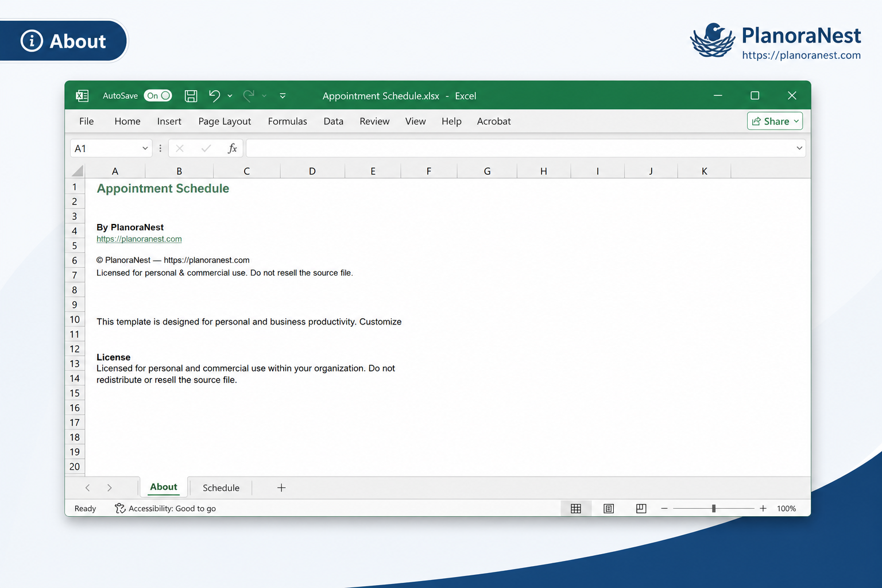Select column A header

coord(115,171)
